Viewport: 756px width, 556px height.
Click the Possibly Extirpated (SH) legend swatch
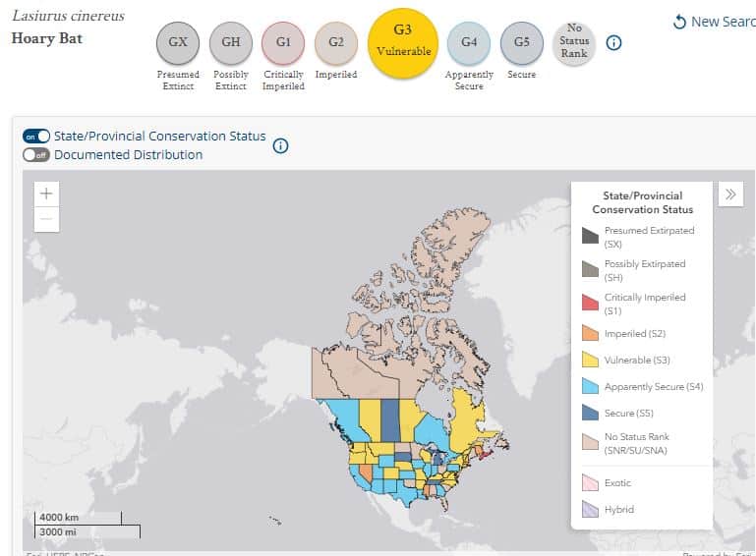pos(590,269)
